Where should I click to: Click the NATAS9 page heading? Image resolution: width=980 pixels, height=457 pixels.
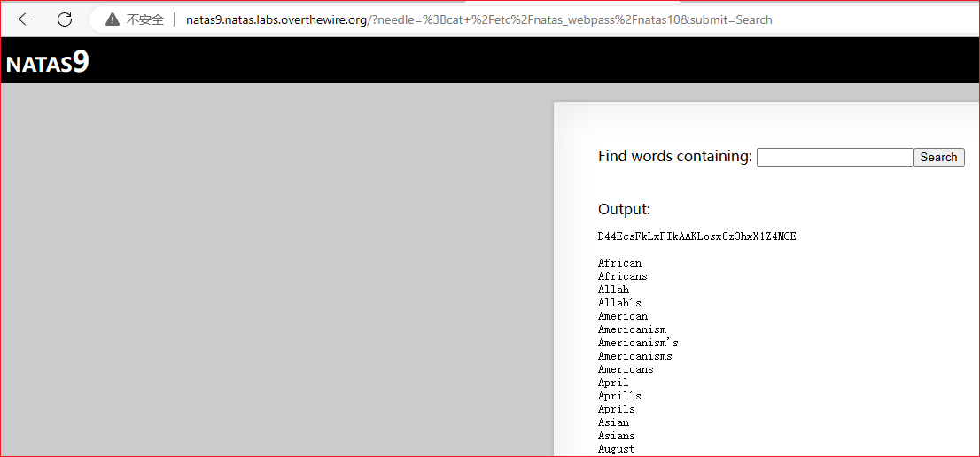(48, 63)
